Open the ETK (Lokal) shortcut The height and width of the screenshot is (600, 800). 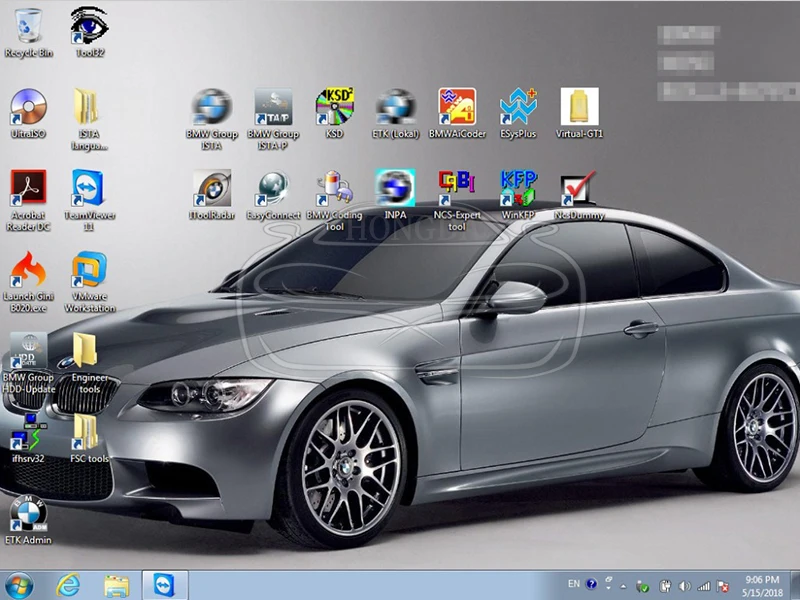(395, 113)
